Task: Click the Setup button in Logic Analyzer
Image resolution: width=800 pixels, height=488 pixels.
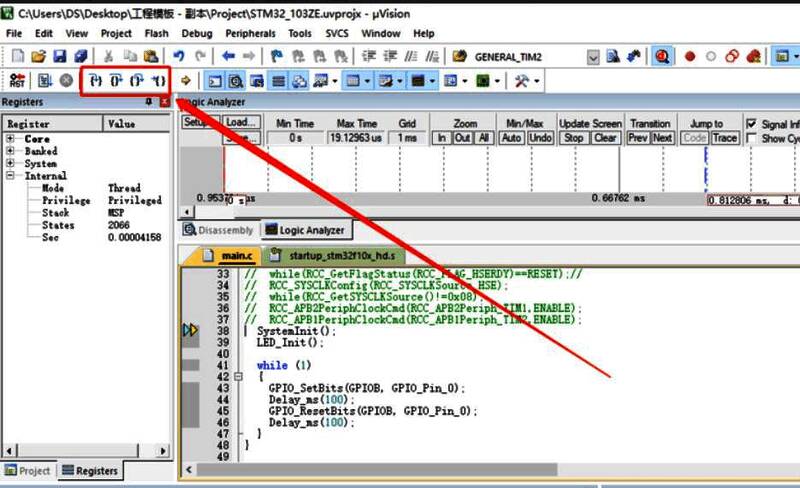Action: pyautogui.click(x=198, y=123)
